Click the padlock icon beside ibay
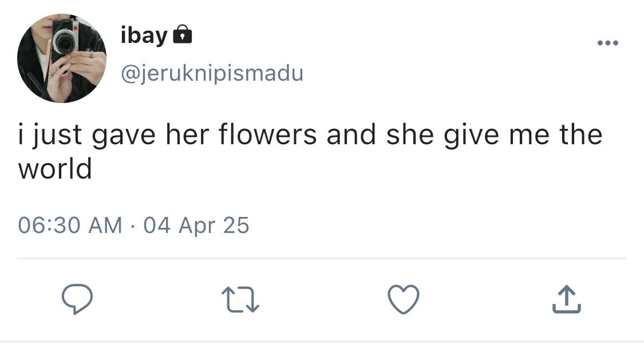 click(181, 35)
